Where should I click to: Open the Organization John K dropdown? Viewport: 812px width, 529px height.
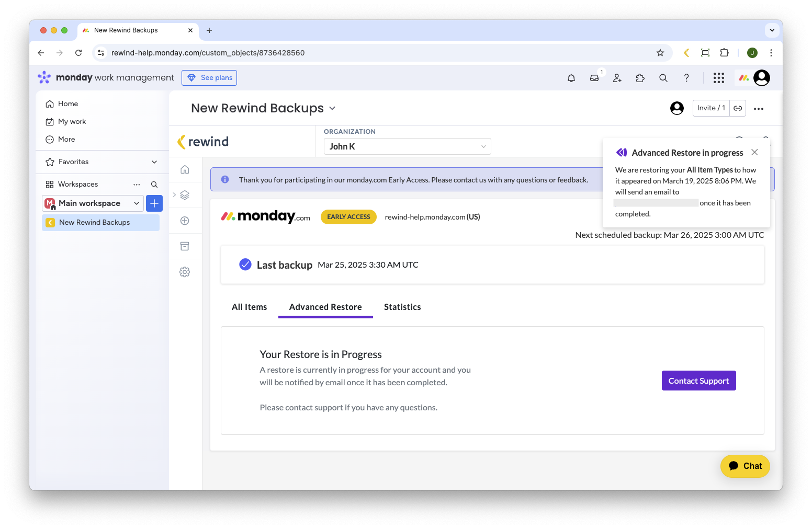408,146
